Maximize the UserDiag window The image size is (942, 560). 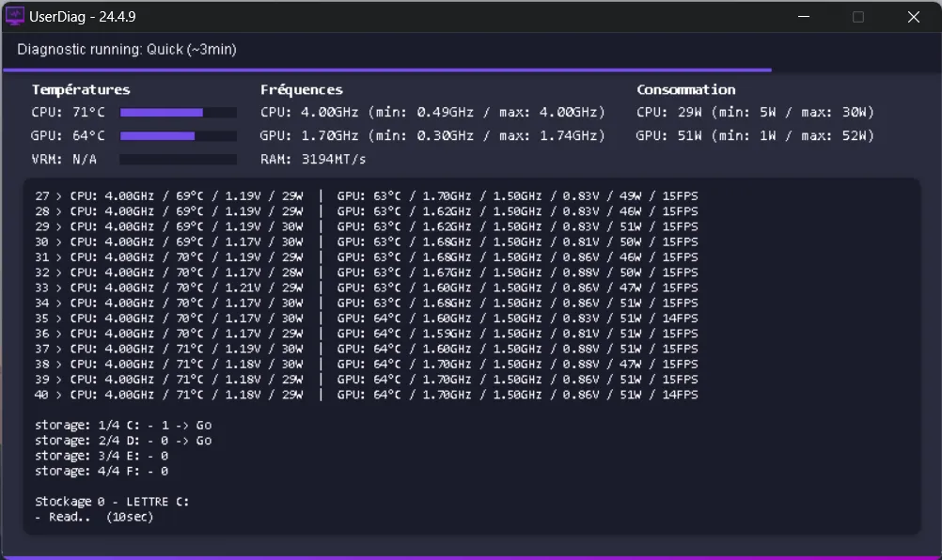click(x=857, y=17)
